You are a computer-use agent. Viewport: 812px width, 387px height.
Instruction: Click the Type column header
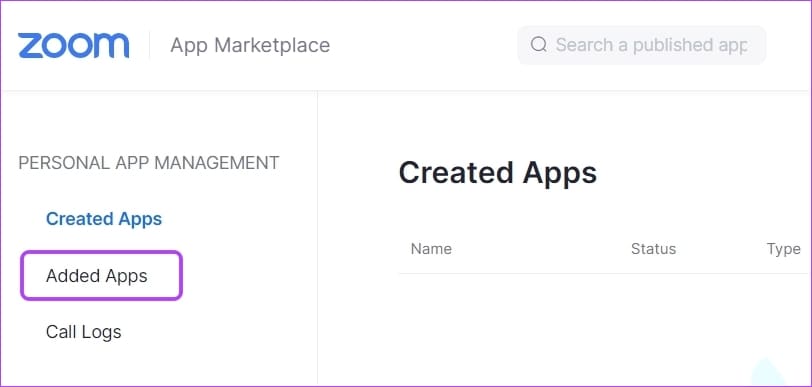point(784,249)
